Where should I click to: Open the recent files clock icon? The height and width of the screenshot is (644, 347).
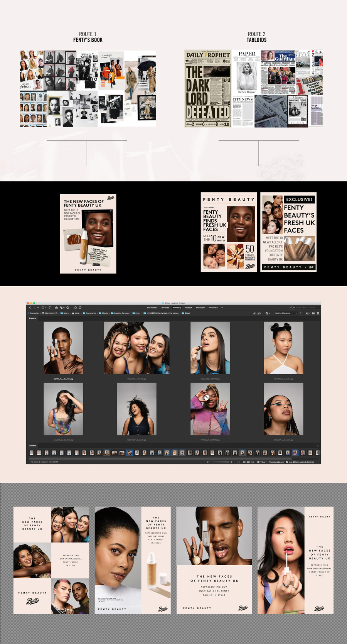pyautogui.click(x=43, y=308)
